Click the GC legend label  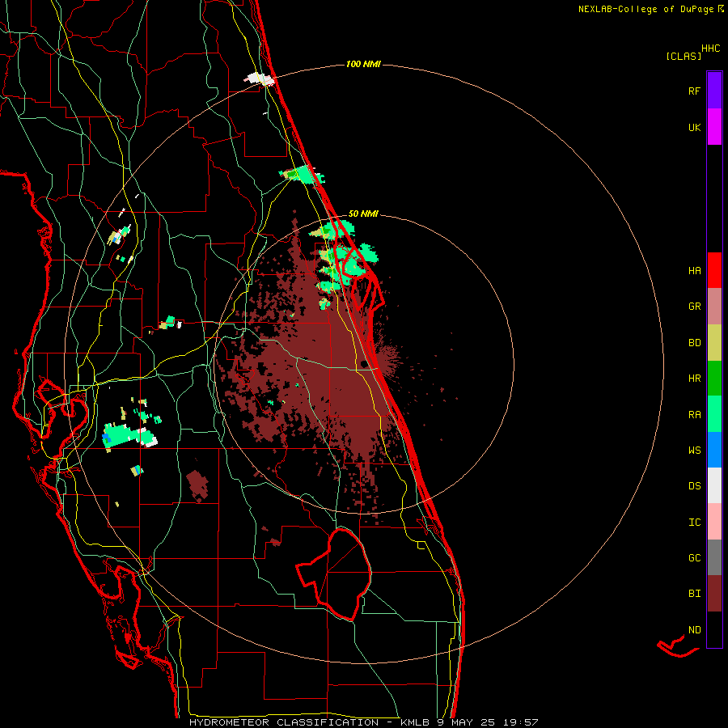click(694, 558)
